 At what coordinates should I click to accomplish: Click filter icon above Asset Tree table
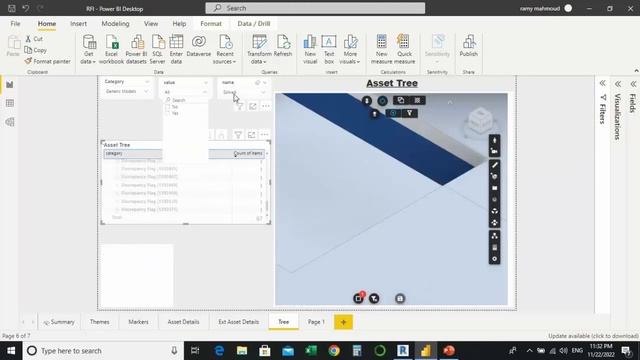238,135
